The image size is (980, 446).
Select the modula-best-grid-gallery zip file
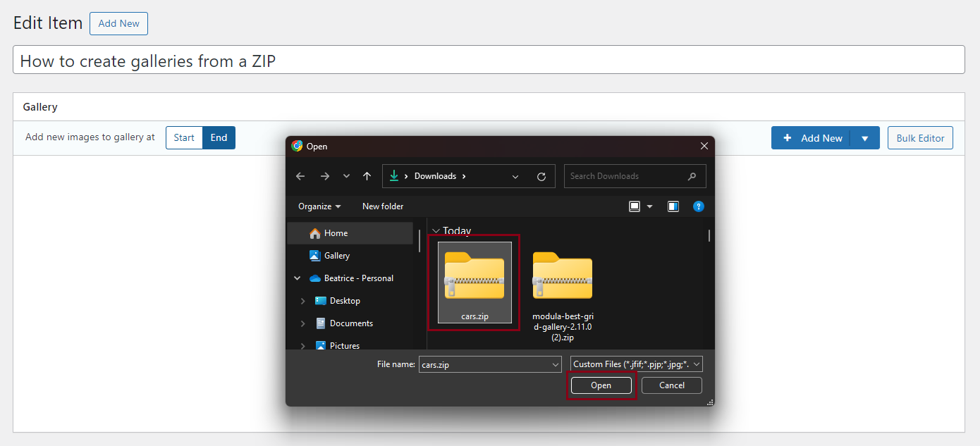(563, 289)
